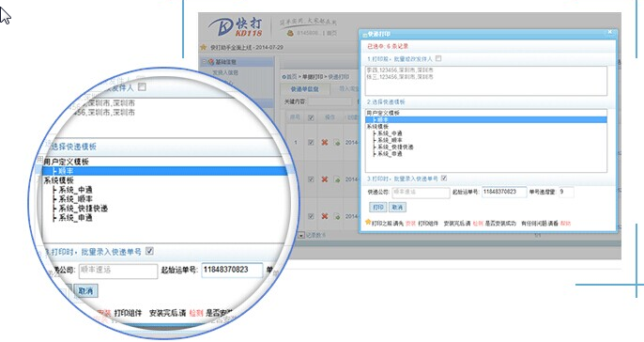Open the dropdown arrow beside 记录数
The width and height of the screenshot is (644, 342).
point(301,236)
